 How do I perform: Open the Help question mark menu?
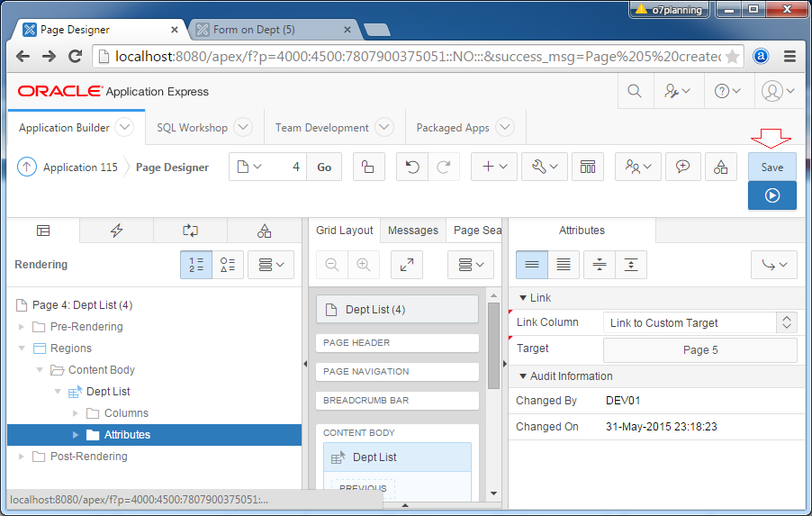(x=727, y=91)
